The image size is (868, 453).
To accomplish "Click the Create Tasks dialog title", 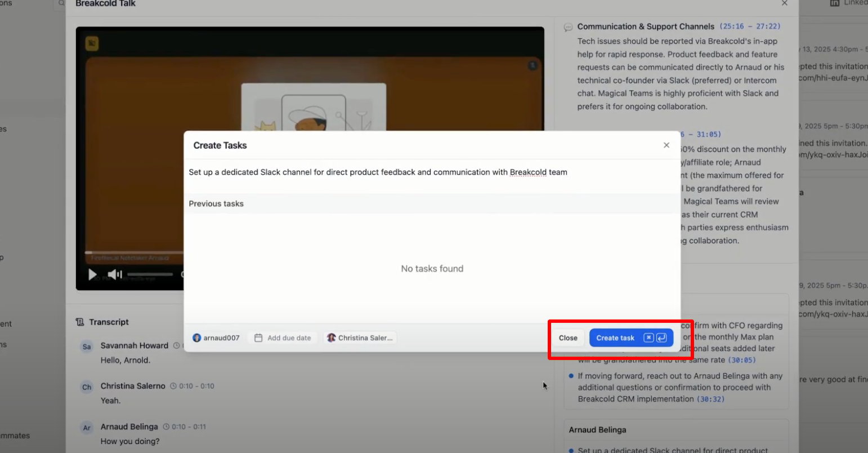I will pyautogui.click(x=220, y=145).
